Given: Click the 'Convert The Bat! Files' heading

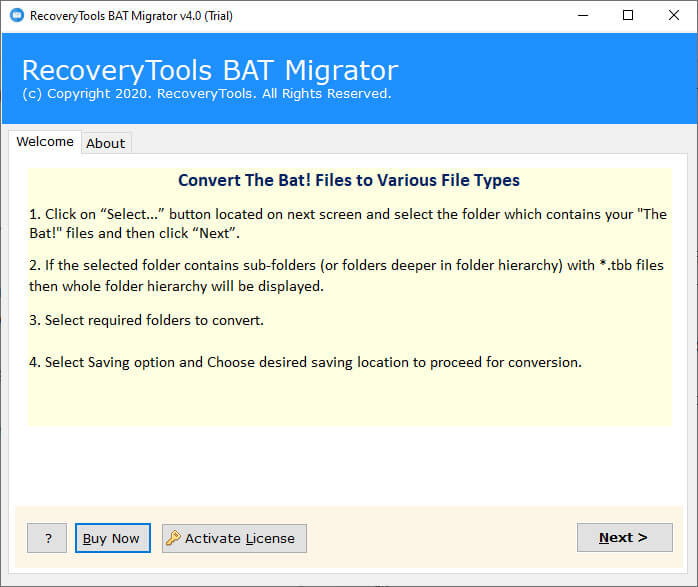Looking at the screenshot, I should pos(349,180).
